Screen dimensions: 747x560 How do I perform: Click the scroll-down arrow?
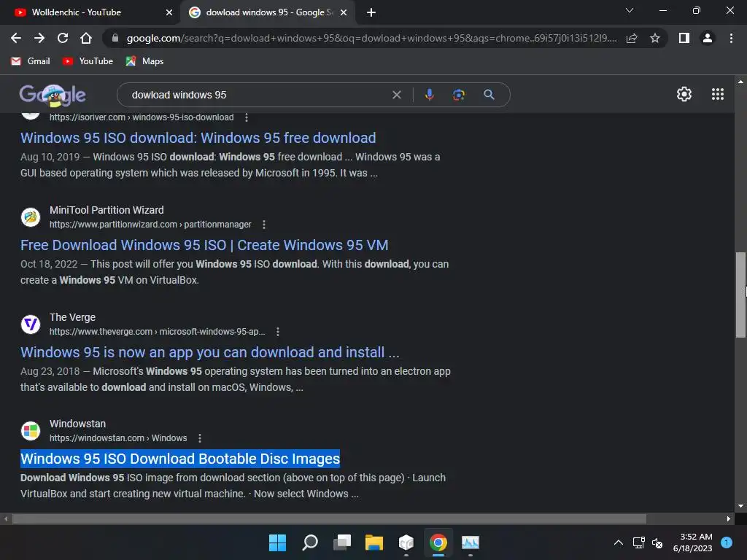(x=740, y=506)
